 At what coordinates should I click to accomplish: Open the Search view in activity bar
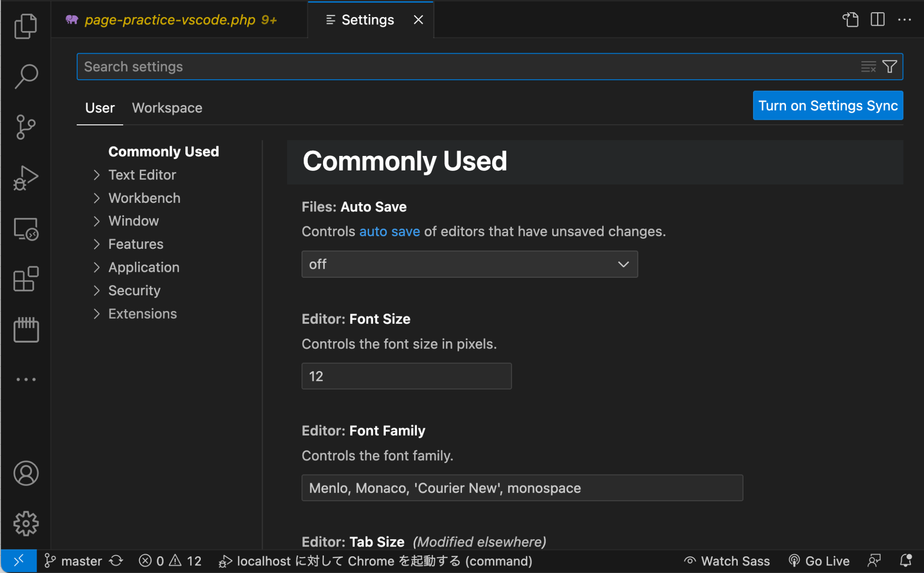[26, 76]
